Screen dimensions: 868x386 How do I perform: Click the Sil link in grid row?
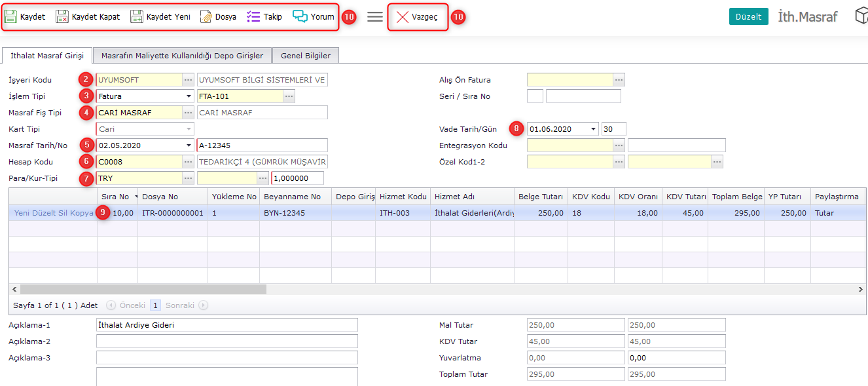(62, 213)
